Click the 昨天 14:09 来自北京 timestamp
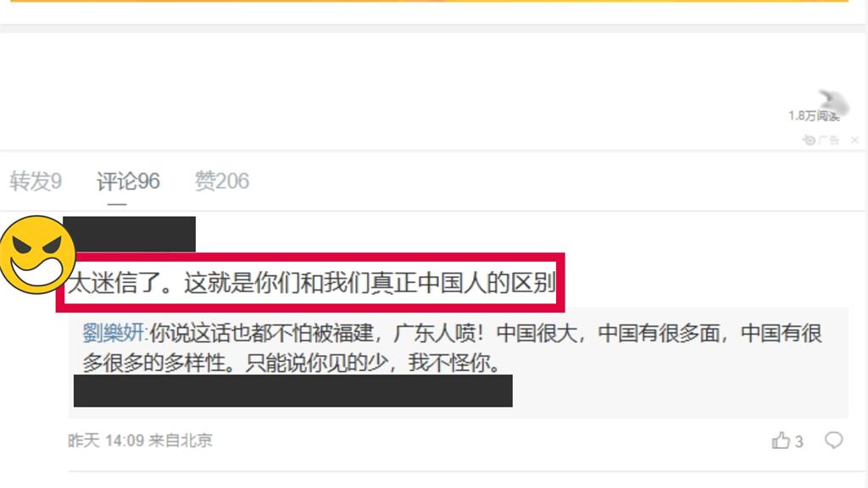This screenshot has width=868, height=488. coord(140,441)
